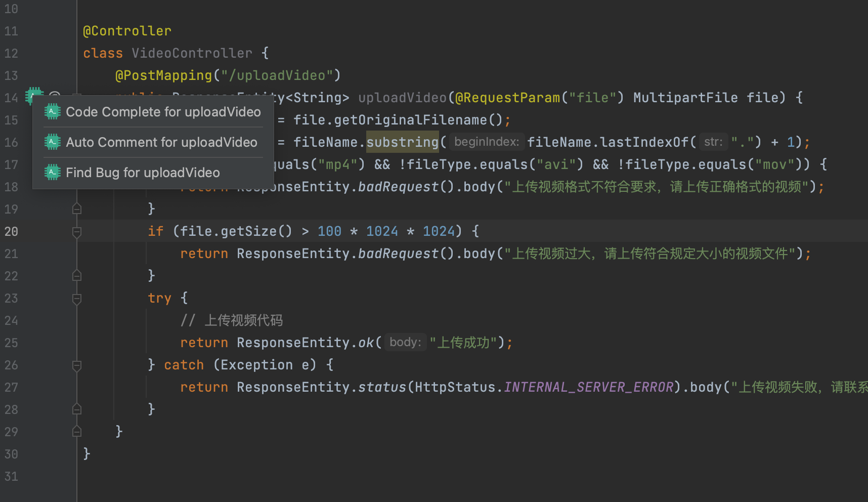868x502 pixels.
Task: Click the chip icon beside Code Complete entry
Action: tap(53, 111)
